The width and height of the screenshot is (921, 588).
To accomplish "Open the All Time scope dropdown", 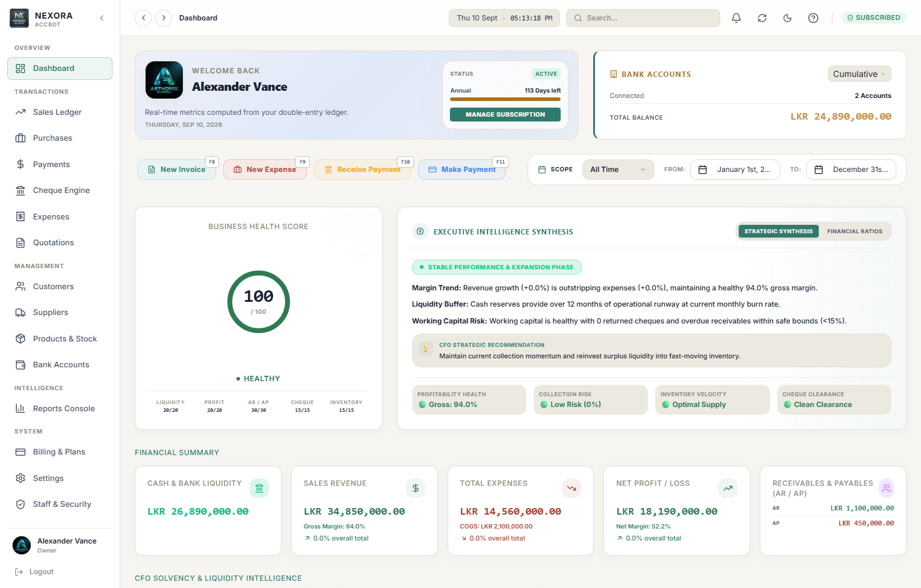I will [x=618, y=170].
